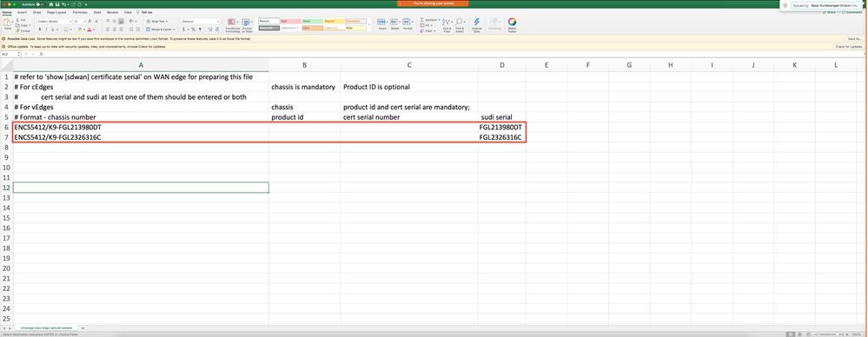Select cell A6 with ENCS5412/K9-FGL213980DT
Image resolution: width=868 pixels, height=337 pixels.
point(141,128)
